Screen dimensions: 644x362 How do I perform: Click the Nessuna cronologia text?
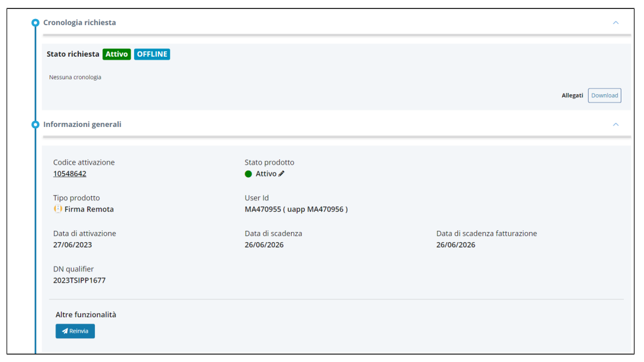[75, 77]
